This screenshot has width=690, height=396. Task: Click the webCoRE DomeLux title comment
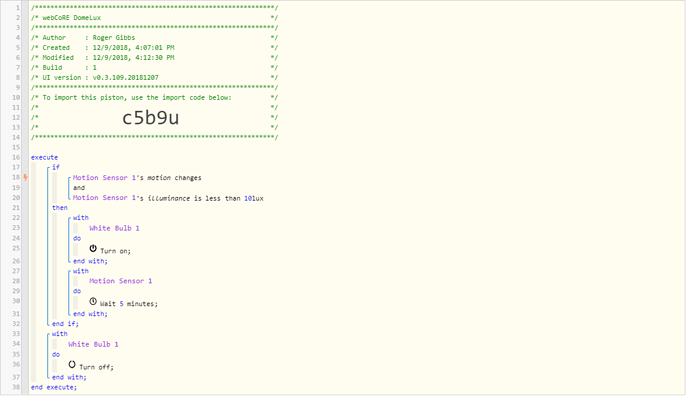coord(154,18)
